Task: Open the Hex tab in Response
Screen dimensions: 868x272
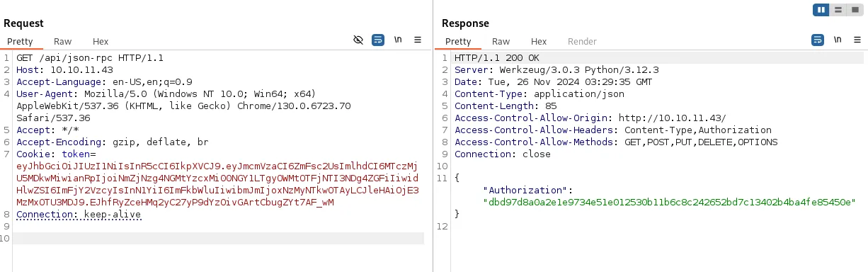Action: 539,42
